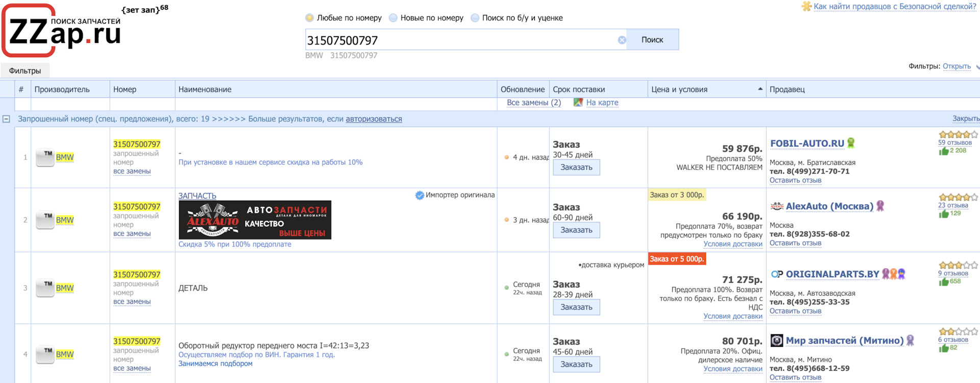Click the green award badge beside FOBIL-AUTO.RU

pos(851,143)
